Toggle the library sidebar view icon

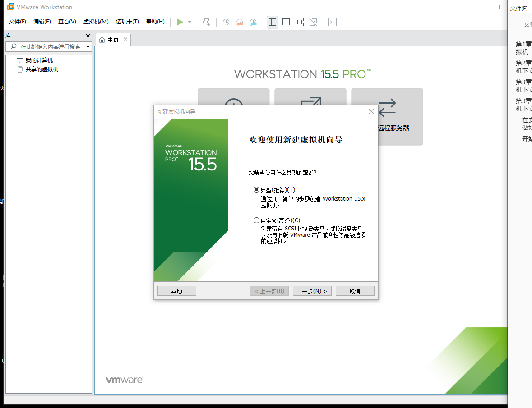coord(273,23)
